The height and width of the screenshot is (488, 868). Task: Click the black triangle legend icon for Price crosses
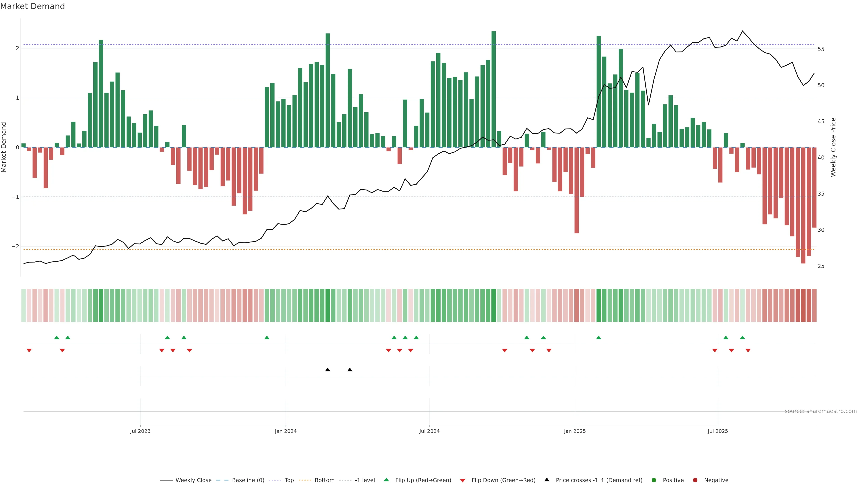547,480
